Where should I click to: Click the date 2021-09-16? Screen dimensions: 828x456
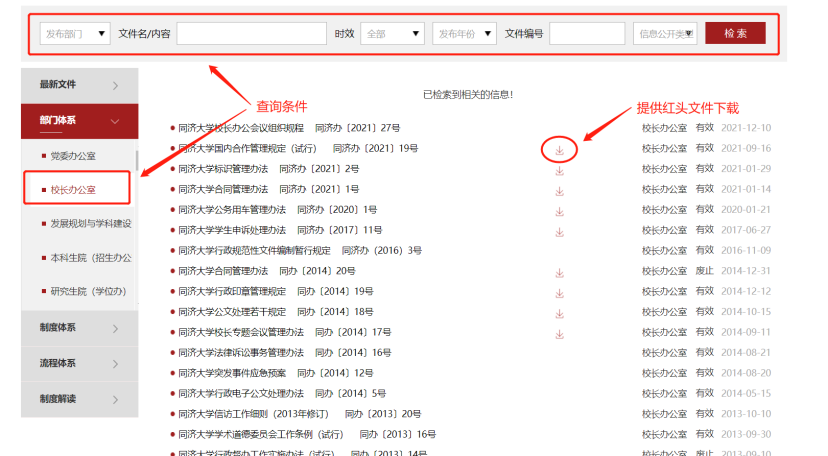point(746,148)
